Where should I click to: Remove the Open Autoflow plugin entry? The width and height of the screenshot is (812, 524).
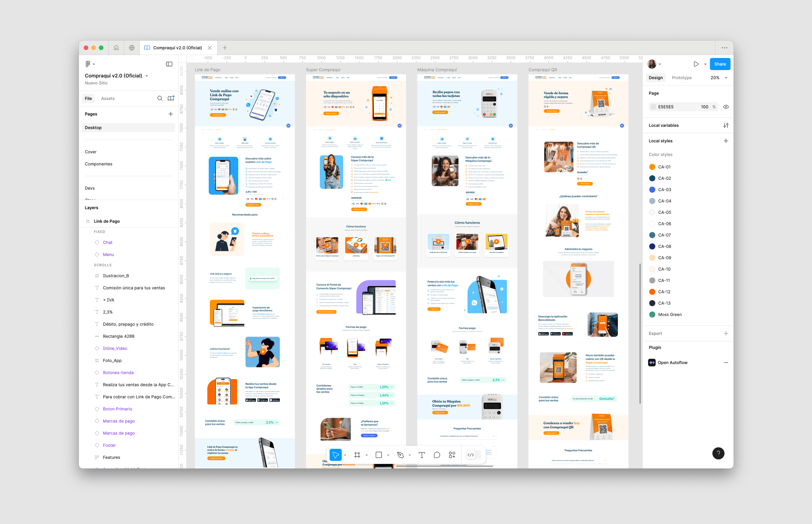tap(726, 363)
